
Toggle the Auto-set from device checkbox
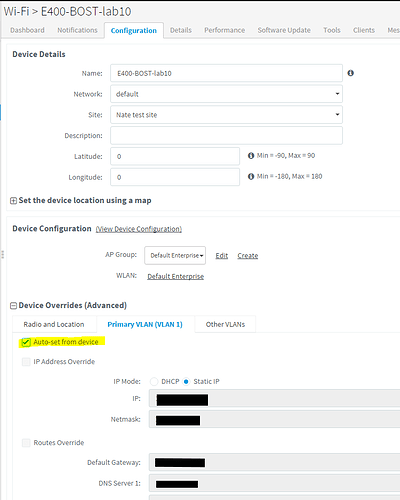(26, 342)
